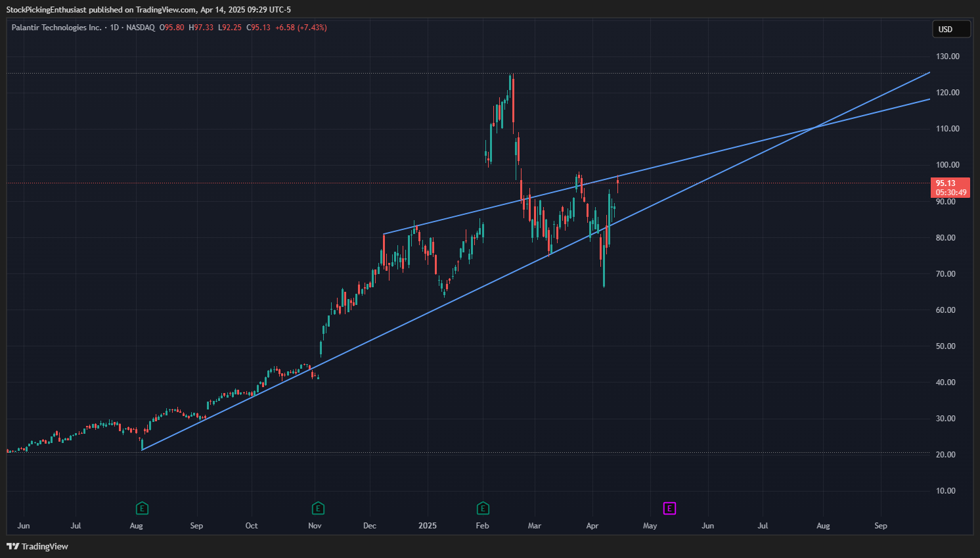Click the H97.33 high value in legend
Viewport: 980px width, 558px height.
click(201, 28)
